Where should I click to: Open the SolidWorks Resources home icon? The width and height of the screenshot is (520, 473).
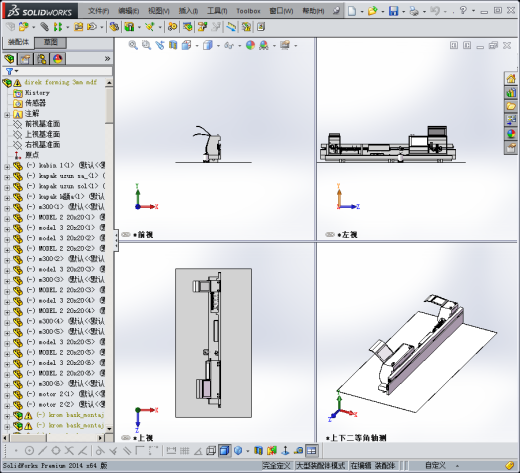pyautogui.click(x=511, y=79)
